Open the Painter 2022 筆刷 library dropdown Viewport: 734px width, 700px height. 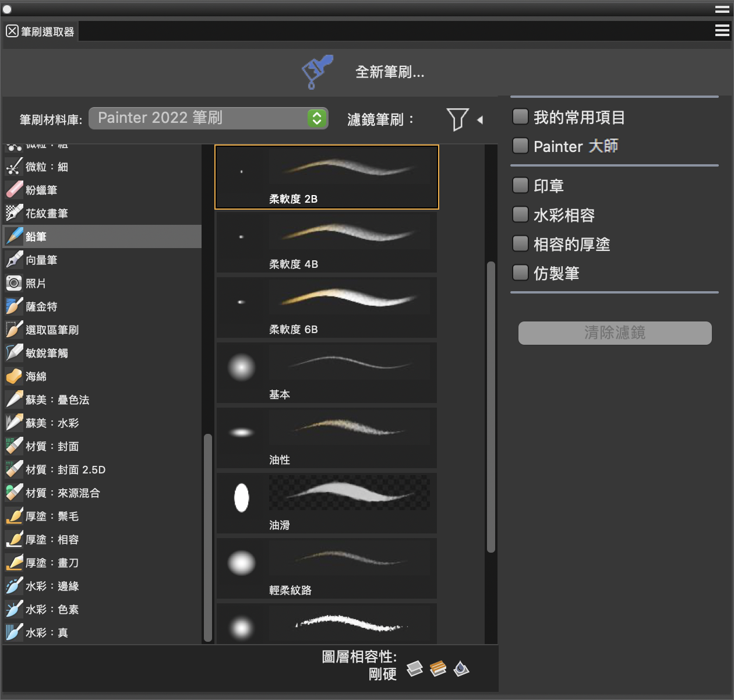coord(209,118)
